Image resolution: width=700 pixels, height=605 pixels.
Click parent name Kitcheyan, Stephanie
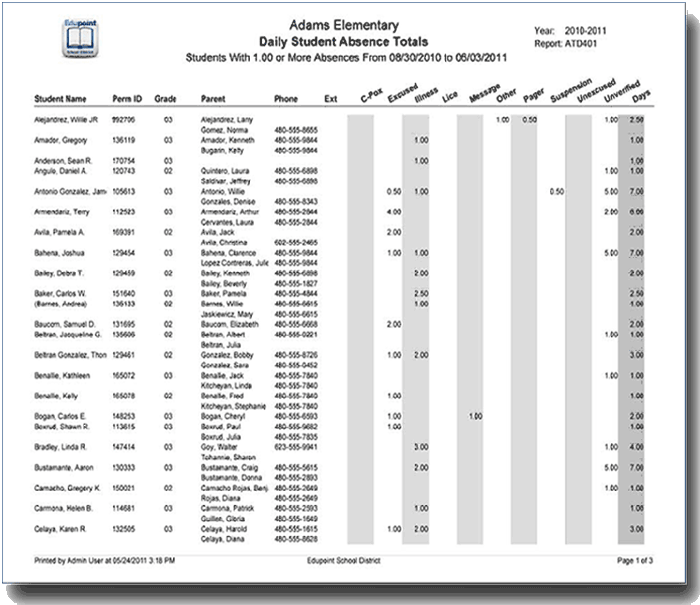click(233, 406)
